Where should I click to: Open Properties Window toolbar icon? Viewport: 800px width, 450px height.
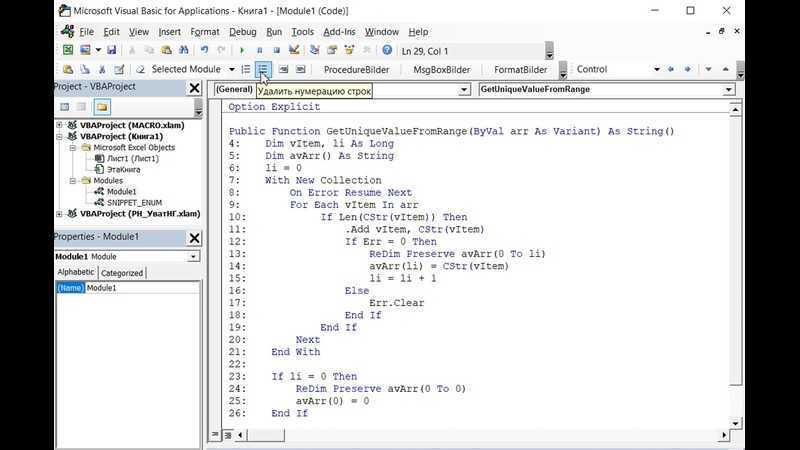(x=332, y=50)
